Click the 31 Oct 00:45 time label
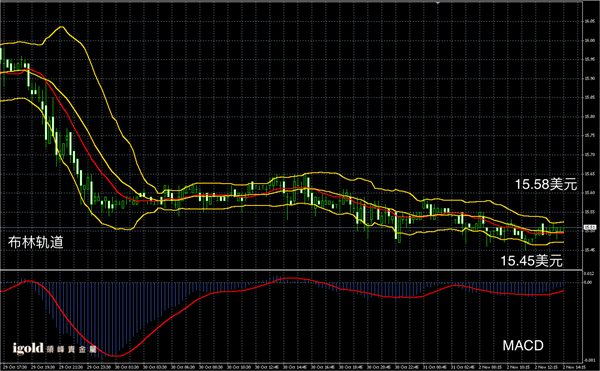This screenshot has width=600, height=371. [x=435, y=367]
